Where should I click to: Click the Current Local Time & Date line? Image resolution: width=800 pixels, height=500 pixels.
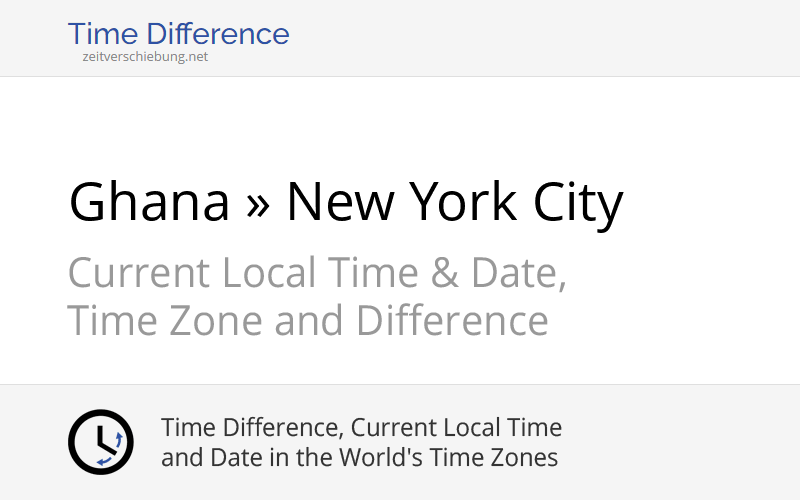click(317, 273)
